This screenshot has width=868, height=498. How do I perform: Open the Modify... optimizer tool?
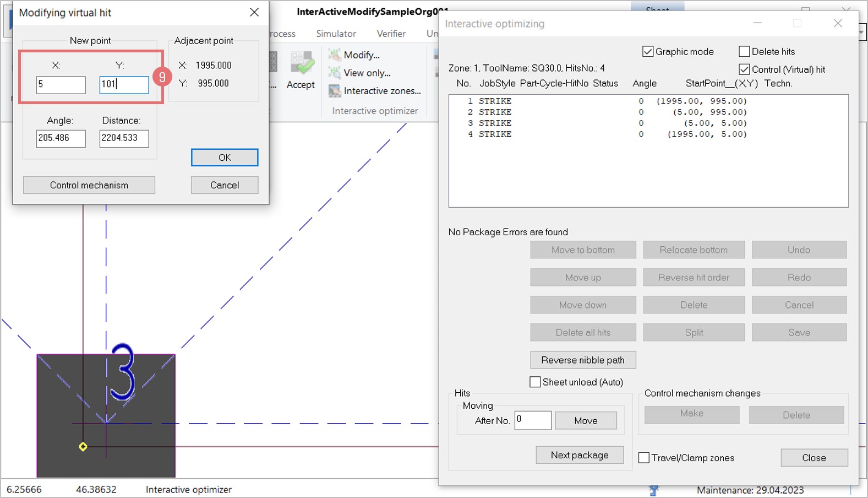click(361, 55)
